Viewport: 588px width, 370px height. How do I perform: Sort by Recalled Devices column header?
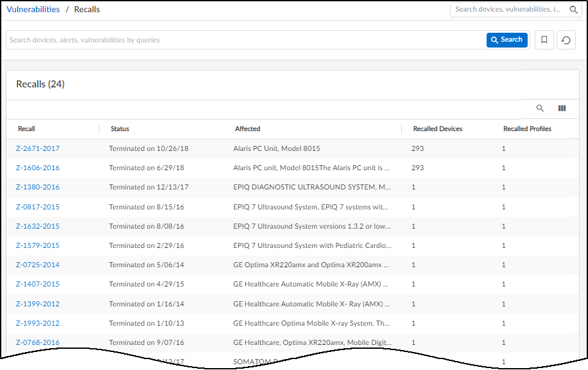coord(438,129)
